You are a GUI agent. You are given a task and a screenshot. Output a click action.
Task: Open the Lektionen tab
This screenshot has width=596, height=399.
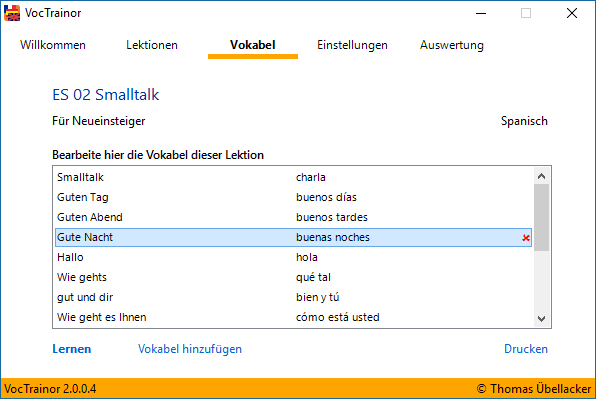tap(152, 45)
